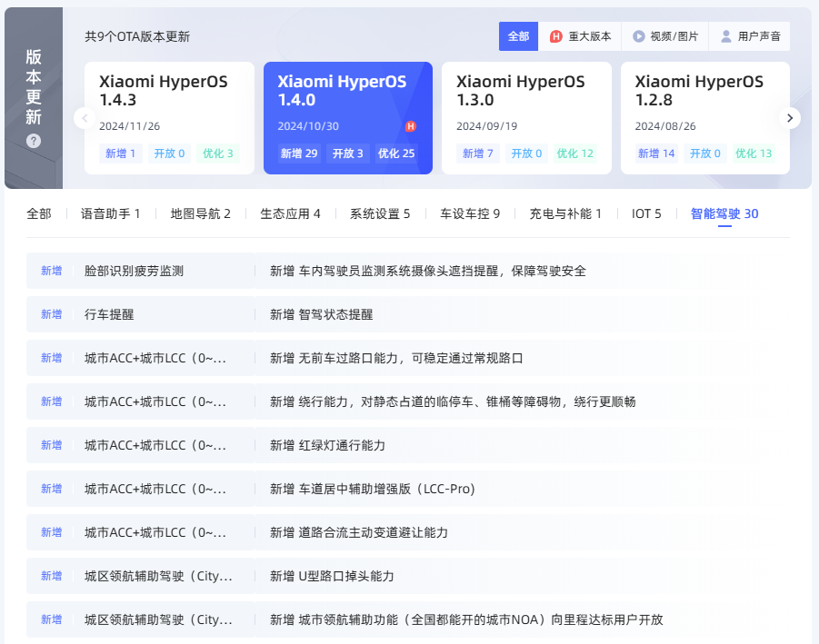
Task: Open Xiaomi HyperOS 1.4.3 card
Action: tap(169, 118)
